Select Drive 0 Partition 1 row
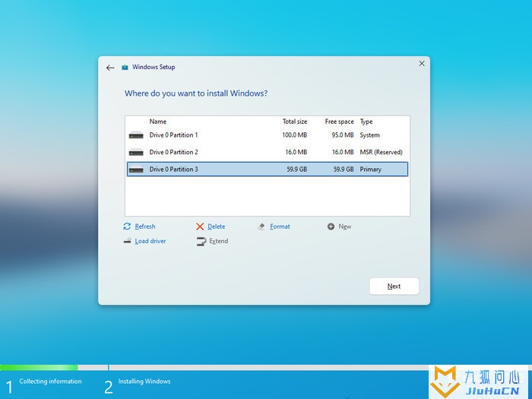The image size is (532, 399). pyautogui.click(x=268, y=135)
